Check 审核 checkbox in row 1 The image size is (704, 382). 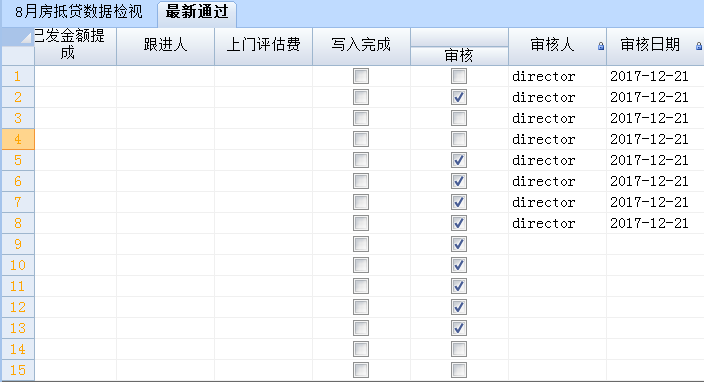(459, 76)
